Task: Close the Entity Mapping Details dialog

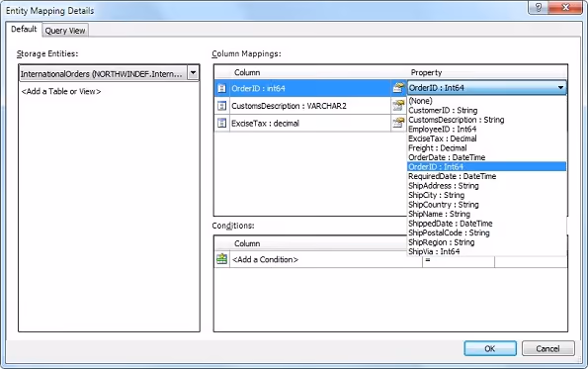Action: click(x=566, y=7)
